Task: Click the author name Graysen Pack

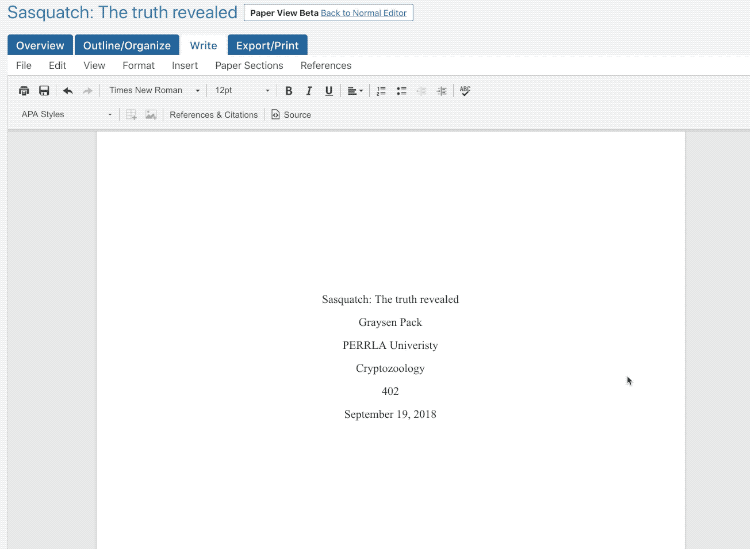Action: coord(390,322)
